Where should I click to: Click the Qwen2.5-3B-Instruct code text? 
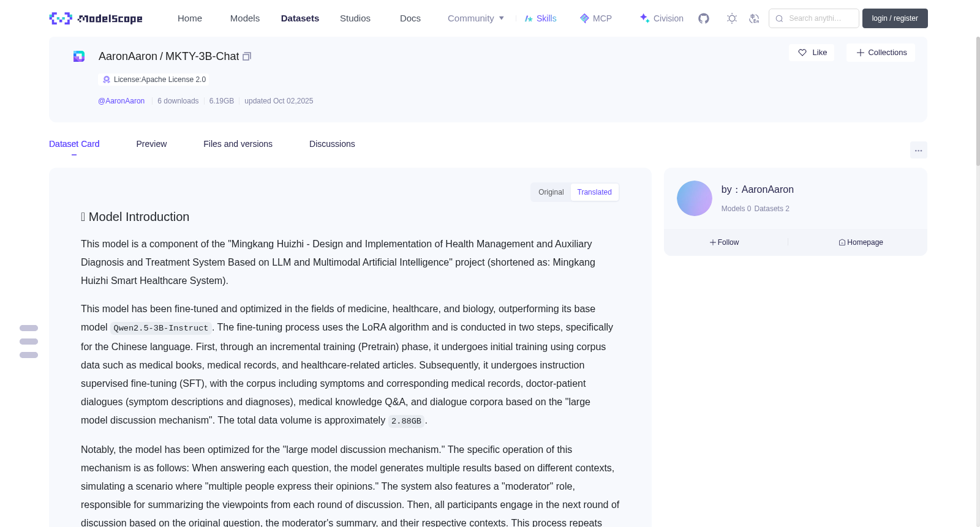[161, 328]
